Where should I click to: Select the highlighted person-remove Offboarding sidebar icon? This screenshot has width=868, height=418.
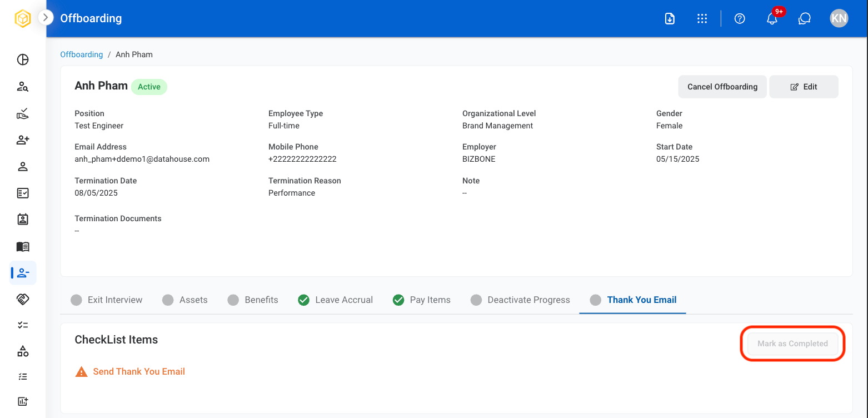point(23,273)
